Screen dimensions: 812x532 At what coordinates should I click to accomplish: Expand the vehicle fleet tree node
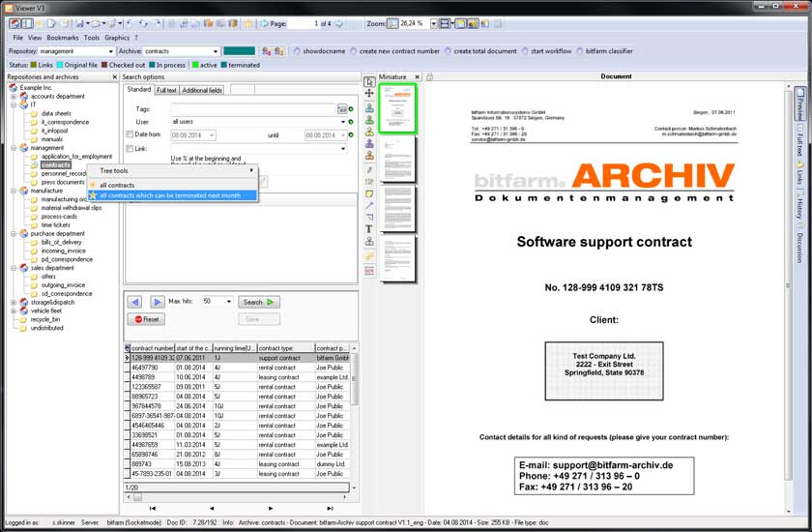14,310
